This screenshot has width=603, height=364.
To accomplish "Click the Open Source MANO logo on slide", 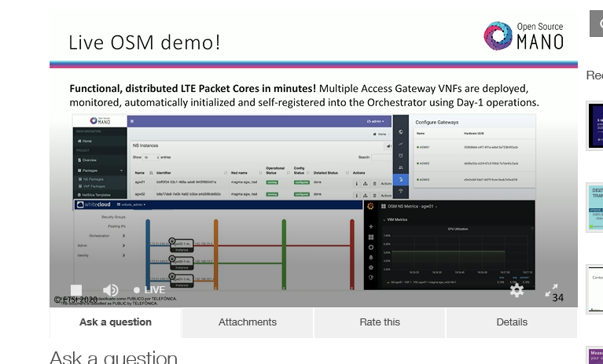I will 524,36.
